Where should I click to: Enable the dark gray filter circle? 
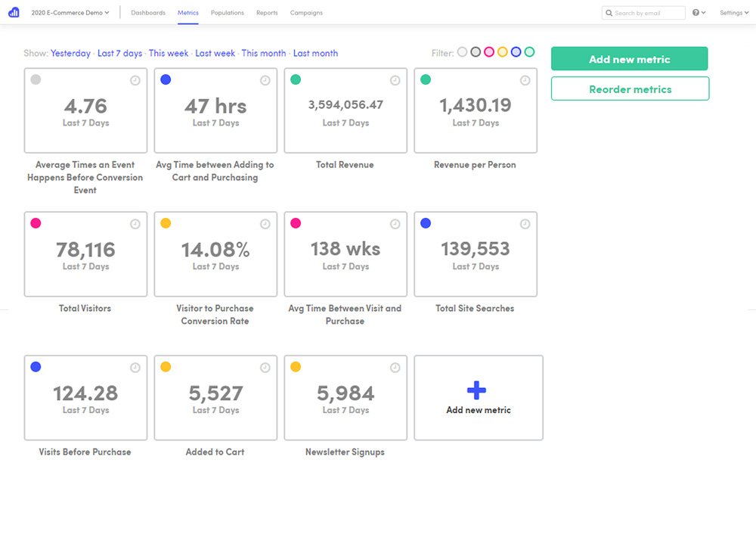475,51
